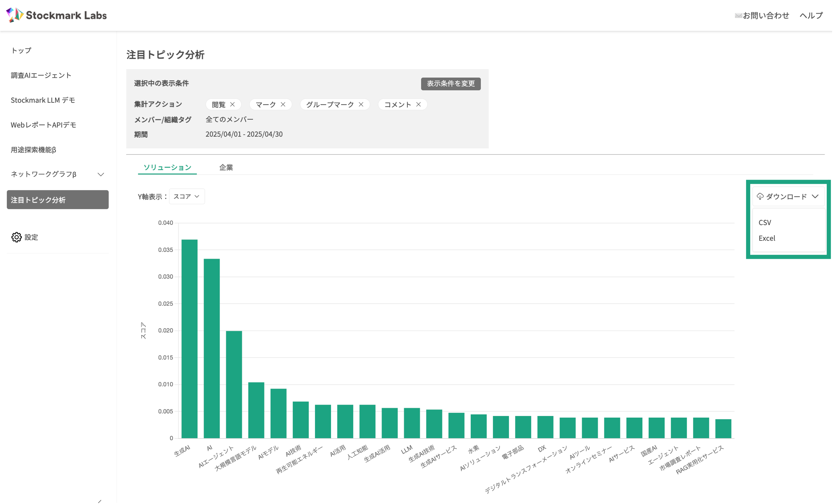Click the period text 2025/04/01 - 2025/04/30
833x504 pixels.
click(244, 135)
